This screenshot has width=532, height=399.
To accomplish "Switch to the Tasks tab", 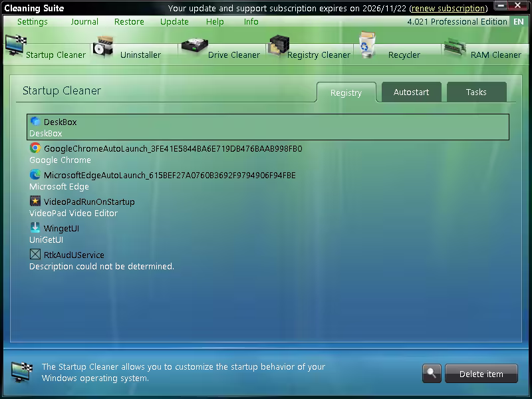I will tap(476, 92).
